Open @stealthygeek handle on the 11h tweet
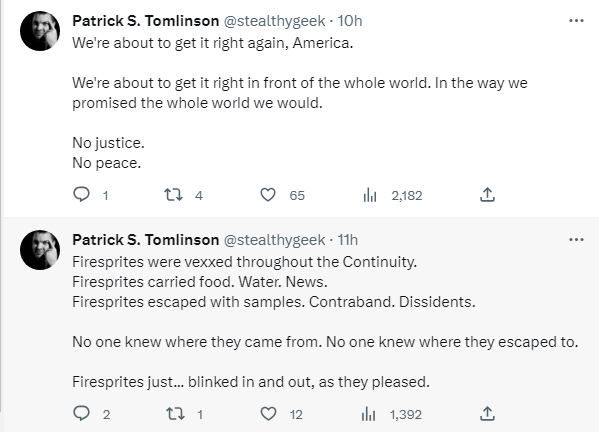This screenshot has height=432, width=599. 274,240
